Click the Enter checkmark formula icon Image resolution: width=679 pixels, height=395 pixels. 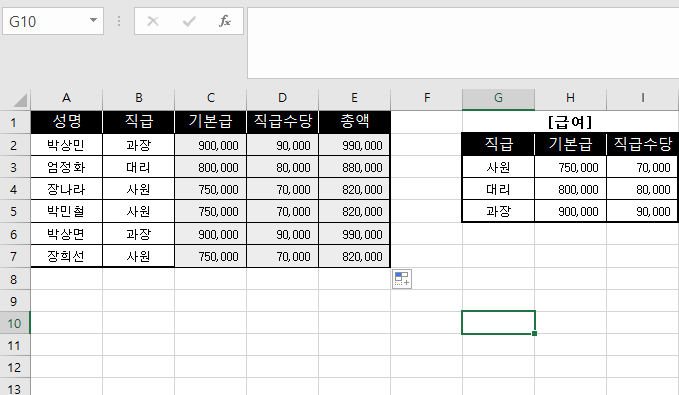click(189, 21)
